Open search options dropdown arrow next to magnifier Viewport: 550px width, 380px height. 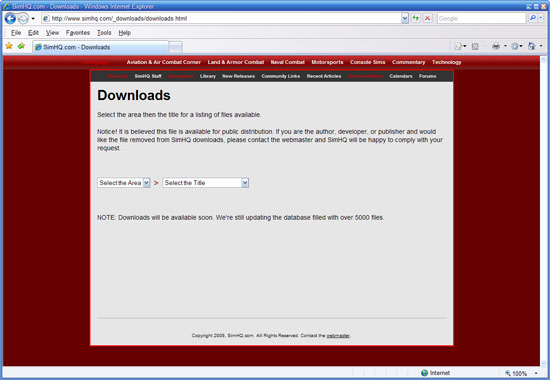coord(541,18)
